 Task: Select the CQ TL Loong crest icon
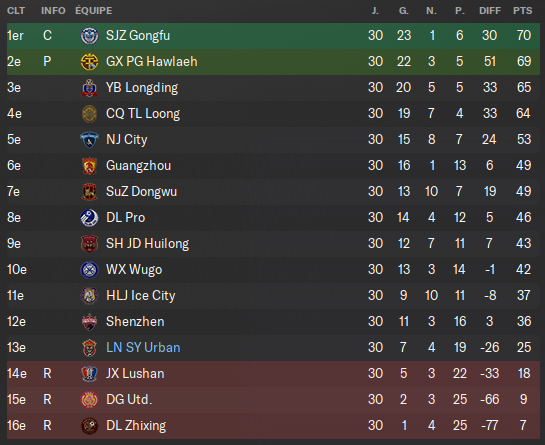tap(89, 114)
